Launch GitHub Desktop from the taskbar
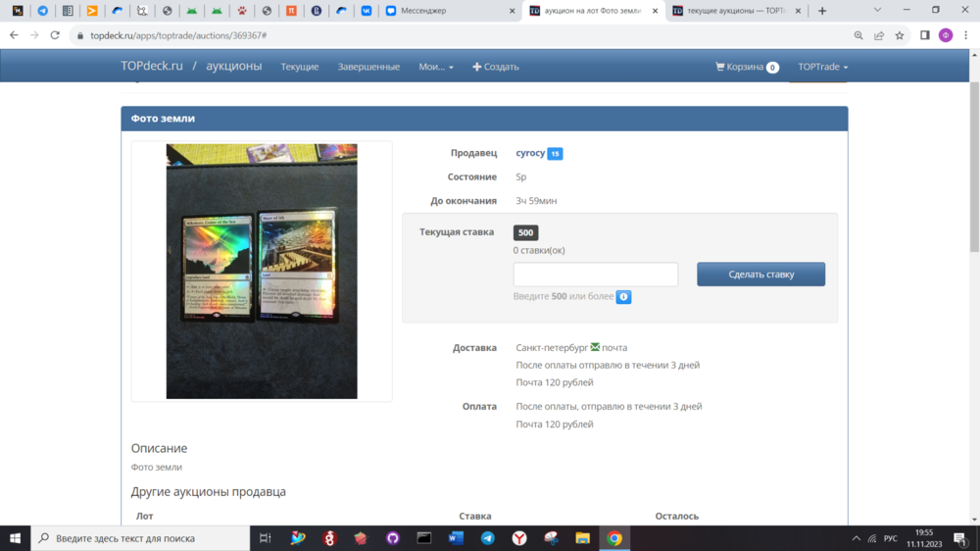 (x=393, y=538)
